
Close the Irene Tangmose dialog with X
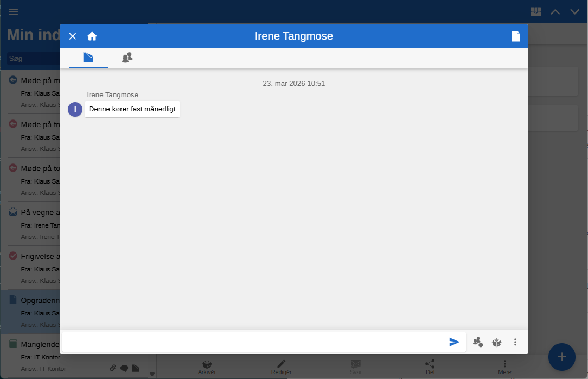(72, 36)
